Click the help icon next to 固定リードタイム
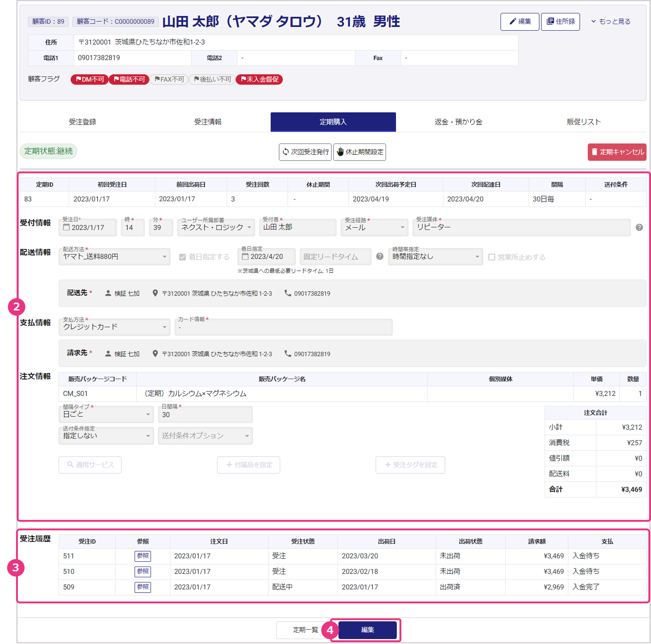This screenshot has height=644, width=651. click(379, 256)
